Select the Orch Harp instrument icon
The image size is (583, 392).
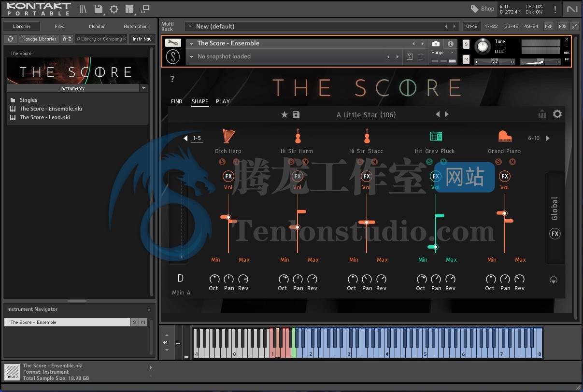coord(228,136)
